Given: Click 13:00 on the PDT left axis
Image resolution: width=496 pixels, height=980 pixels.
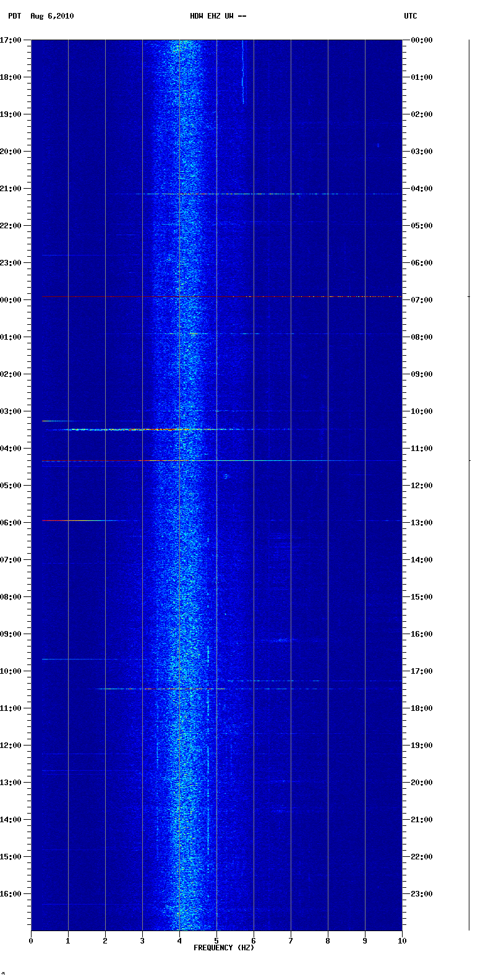Looking at the screenshot, I should click(12, 783).
